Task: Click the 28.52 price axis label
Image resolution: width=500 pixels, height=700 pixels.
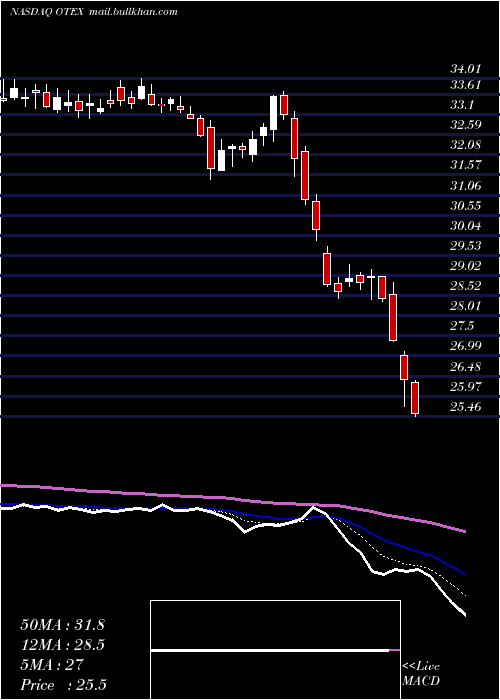Action: pyautogui.click(x=465, y=286)
